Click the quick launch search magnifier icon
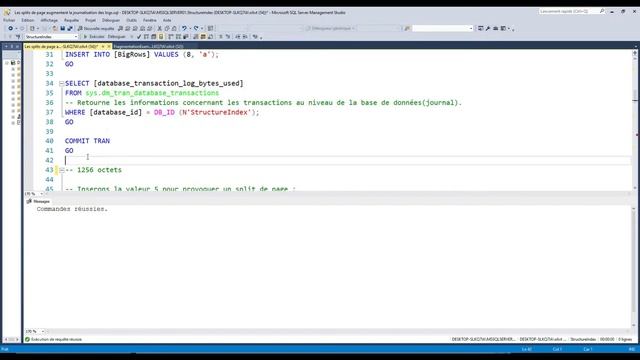The height and width of the screenshot is (360, 640). (602, 11)
